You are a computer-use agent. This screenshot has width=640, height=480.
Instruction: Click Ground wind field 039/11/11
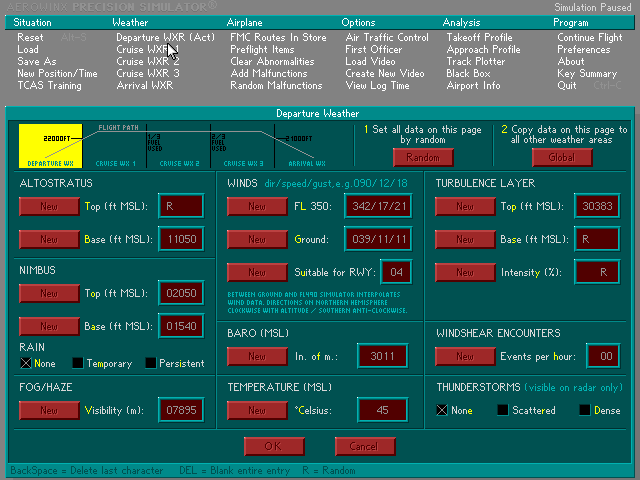tap(378, 239)
